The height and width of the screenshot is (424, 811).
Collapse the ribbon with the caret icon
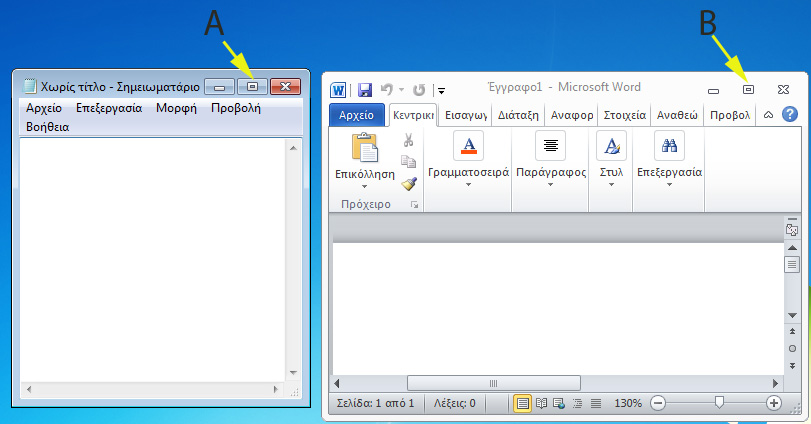769,115
